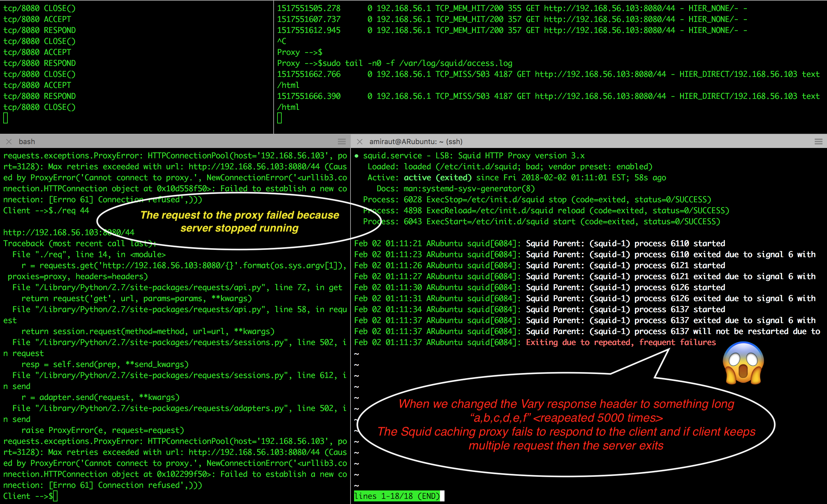Click the standalone http://192.168.56.103:8080/44 URL line
Screen dimensions: 827x504
69,232
